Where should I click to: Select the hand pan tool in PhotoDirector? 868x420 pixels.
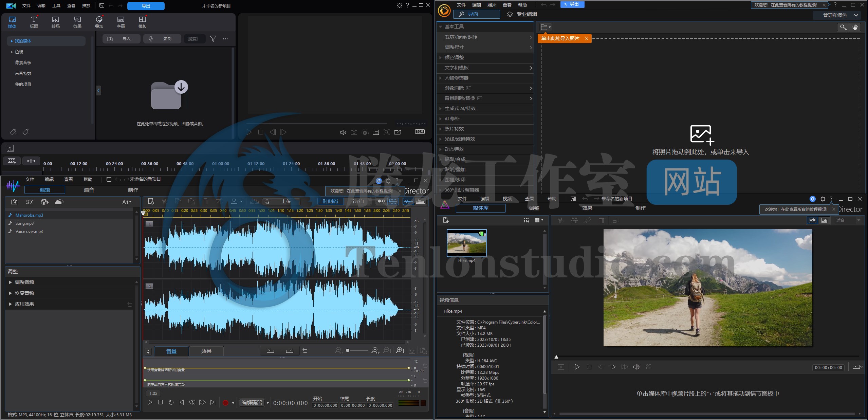855,27
